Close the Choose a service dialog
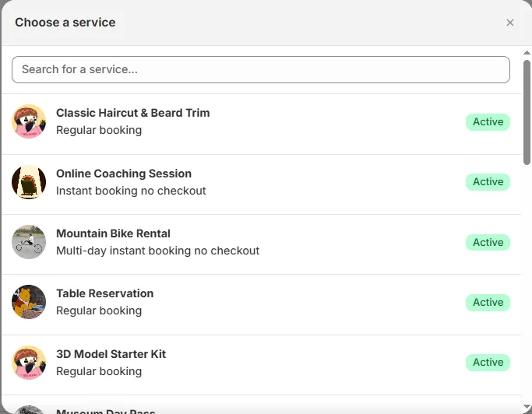 (x=509, y=23)
